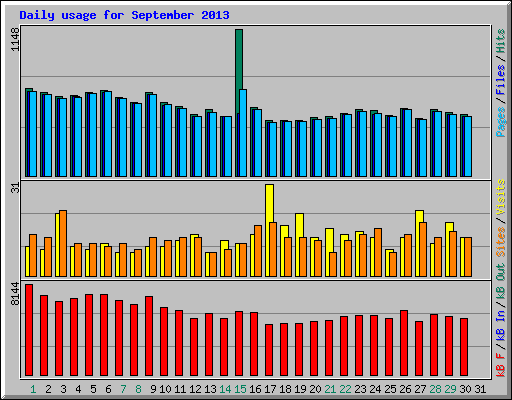The height and width of the screenshot is (400, 512).
Task: Click the red kB bar for day 1
Action: [x=29, y=330]
